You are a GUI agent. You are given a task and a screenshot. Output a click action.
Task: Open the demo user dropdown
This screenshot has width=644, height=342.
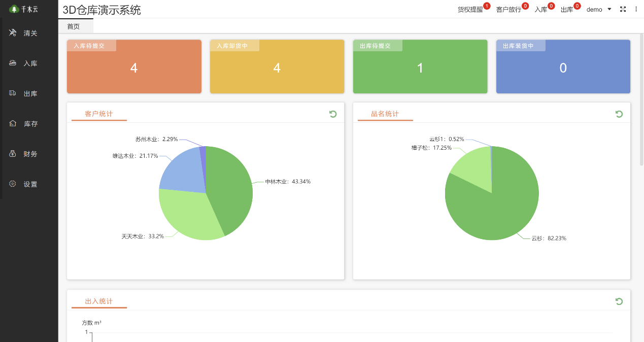click(x=599, y=10)
